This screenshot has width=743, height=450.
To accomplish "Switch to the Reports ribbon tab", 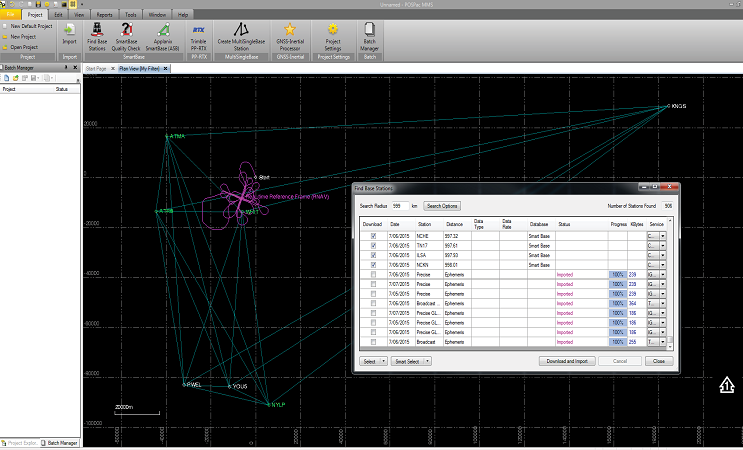I will pos(104,15).
